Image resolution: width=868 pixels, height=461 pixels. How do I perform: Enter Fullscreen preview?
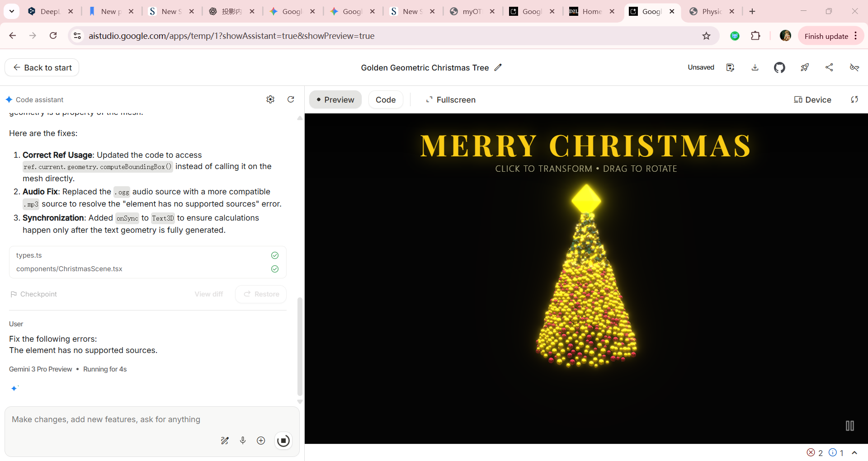pyautogui.click(x=450, y=99)
